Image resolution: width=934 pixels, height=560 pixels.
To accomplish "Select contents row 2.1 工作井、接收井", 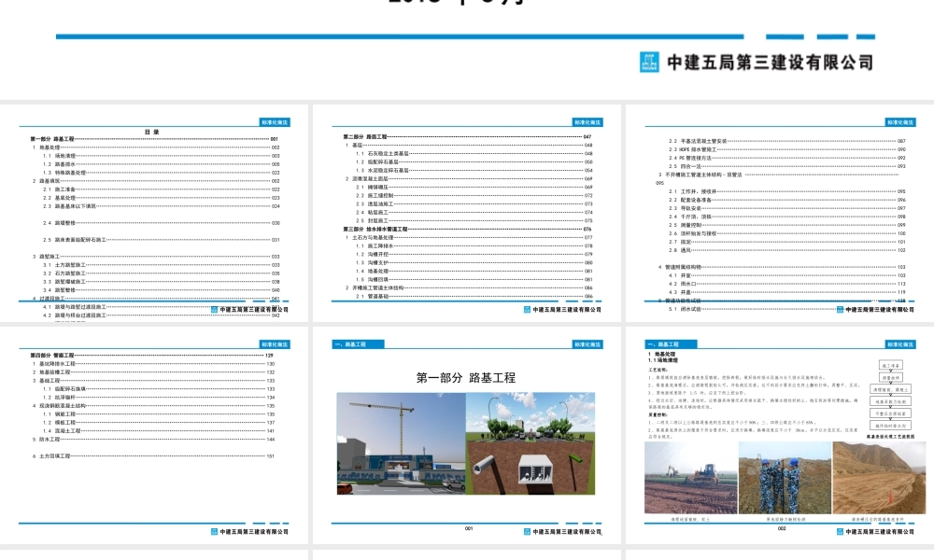I will click(x=786, y=191).
